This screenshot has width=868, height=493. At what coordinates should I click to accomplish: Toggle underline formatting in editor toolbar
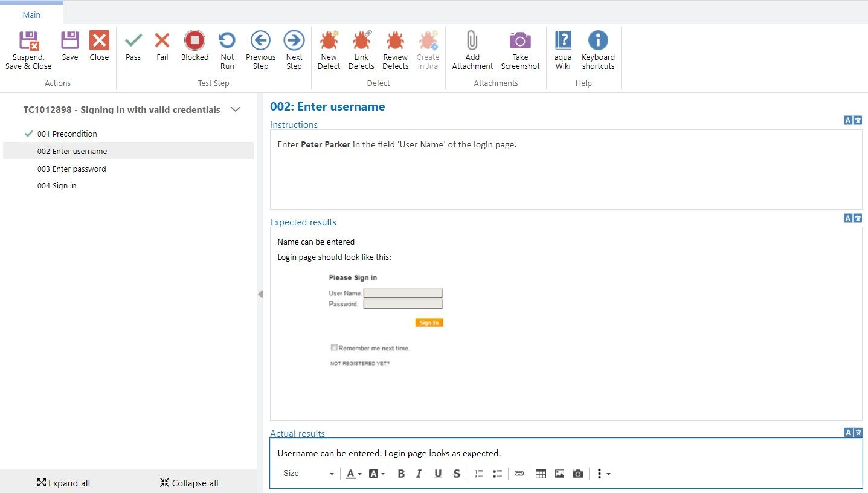point(438,474)
